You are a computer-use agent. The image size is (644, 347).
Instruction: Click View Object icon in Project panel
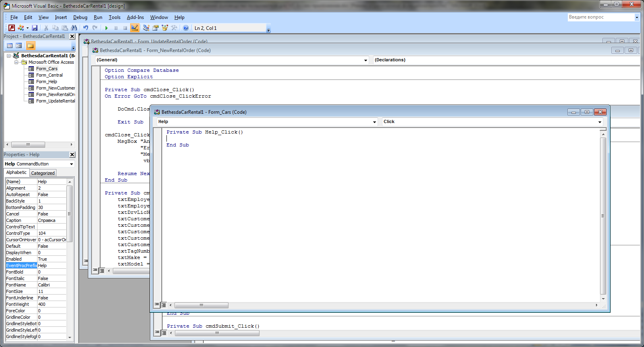point(19,46)
